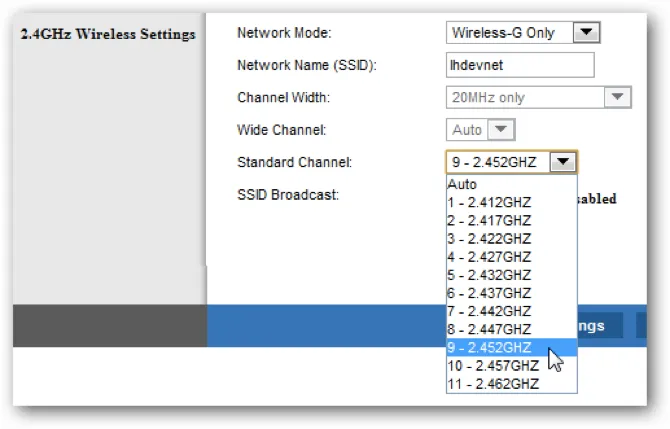
Task: Select channel 4 - 2.427GHZ
Action: [x=490, y=257]
